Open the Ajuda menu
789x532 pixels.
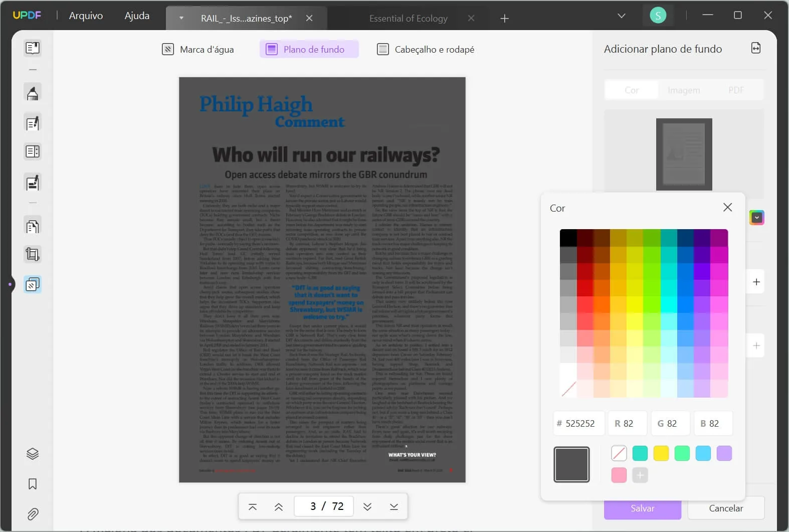(x=137, y=16)
